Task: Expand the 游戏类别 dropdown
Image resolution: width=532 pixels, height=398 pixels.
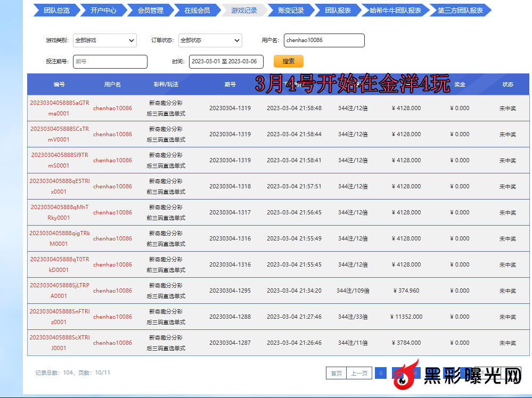Action: (104, 40)
